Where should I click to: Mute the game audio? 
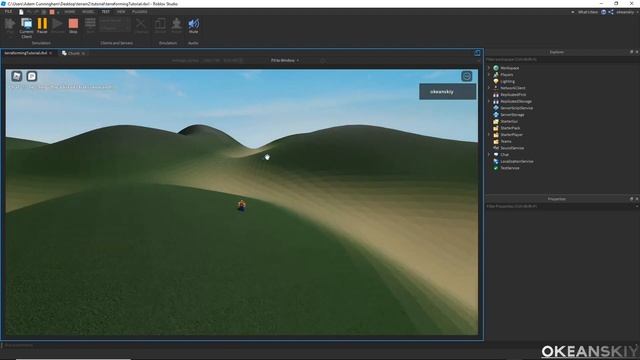pyautogui.click(x=193, y=26)
